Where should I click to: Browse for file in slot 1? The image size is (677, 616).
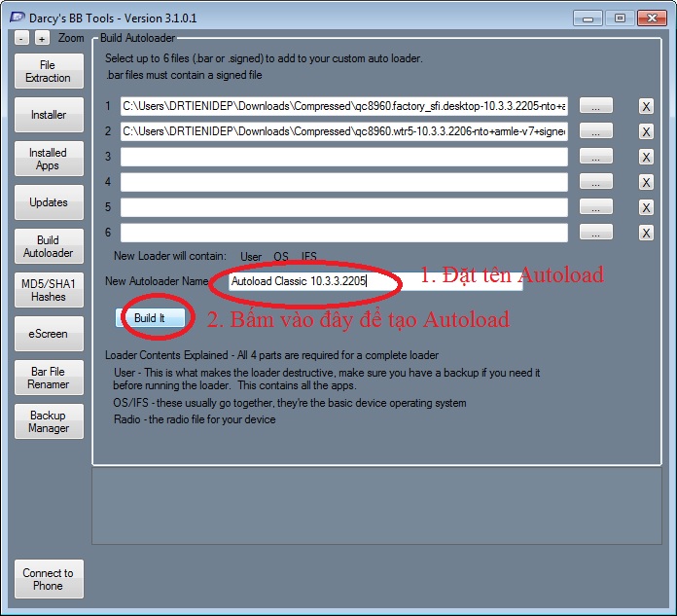pyautogui.click(x=596, y=106)
